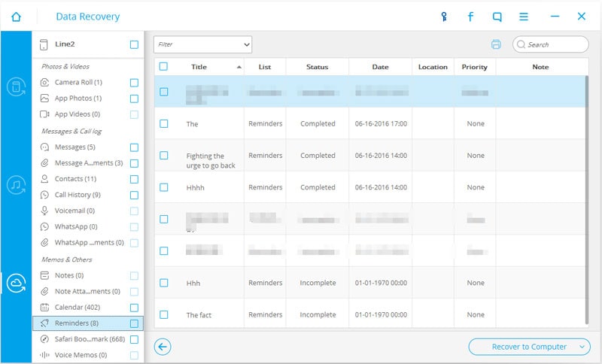Click Recover to Computer button
602x364 pixels.
coord(530,347)
